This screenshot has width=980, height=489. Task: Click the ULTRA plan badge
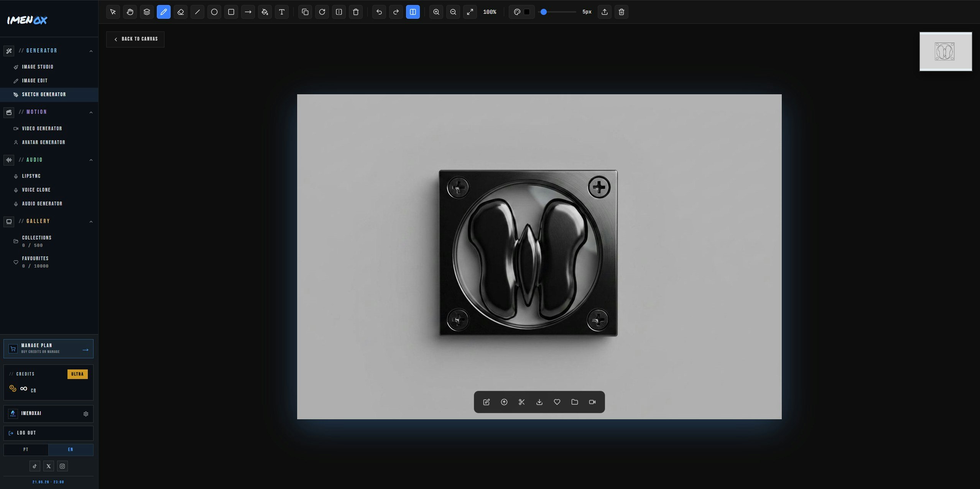[x=77, y=374]
